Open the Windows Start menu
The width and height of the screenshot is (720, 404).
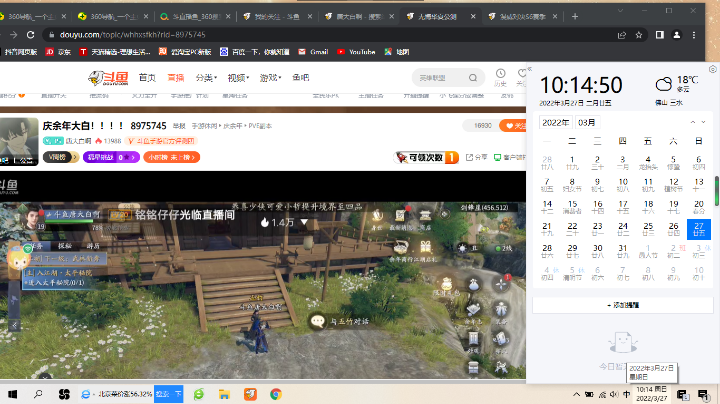(x=13, y=394)
